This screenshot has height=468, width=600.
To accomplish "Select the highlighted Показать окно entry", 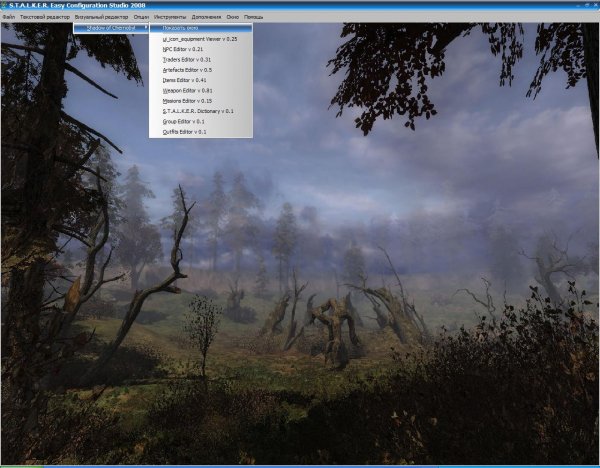I will (201, 28).
